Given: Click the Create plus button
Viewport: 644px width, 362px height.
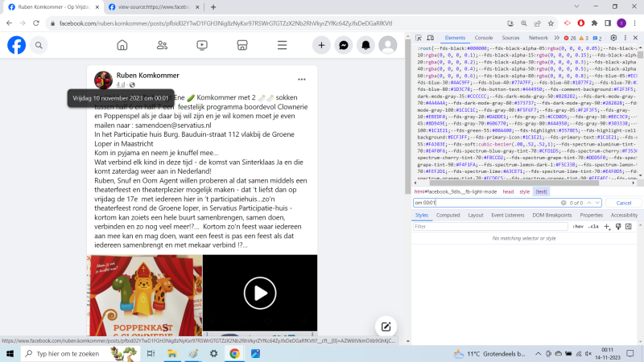Looking at the screenshot, I should [321, 45].
